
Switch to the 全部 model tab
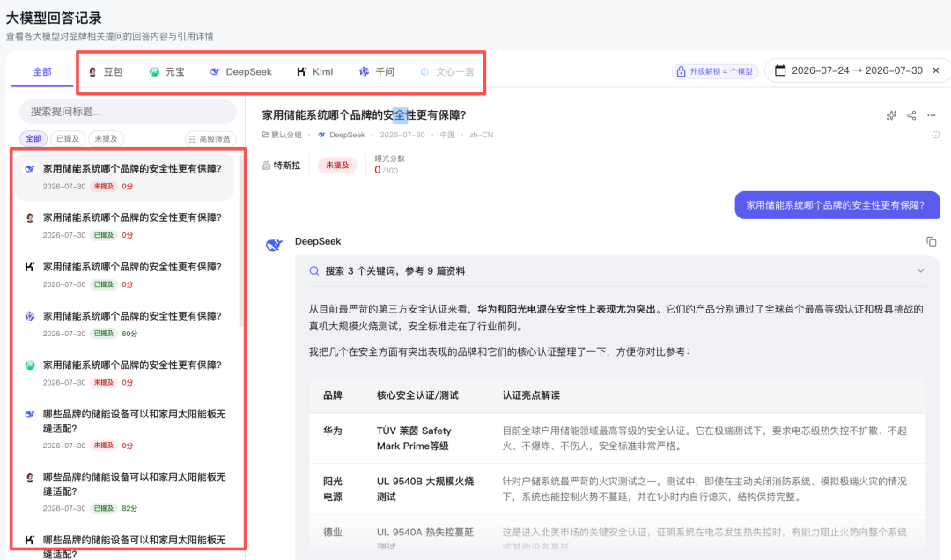pos(42,71)
